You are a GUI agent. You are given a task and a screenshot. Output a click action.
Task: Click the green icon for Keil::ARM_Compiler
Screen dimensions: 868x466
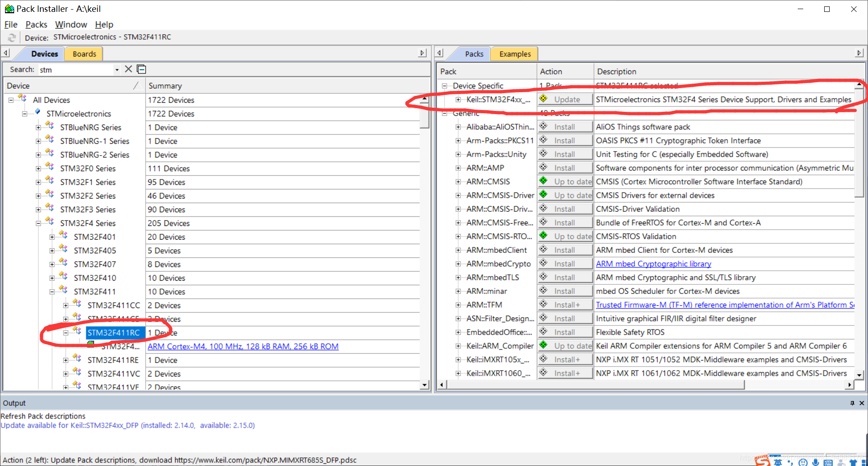544,345
